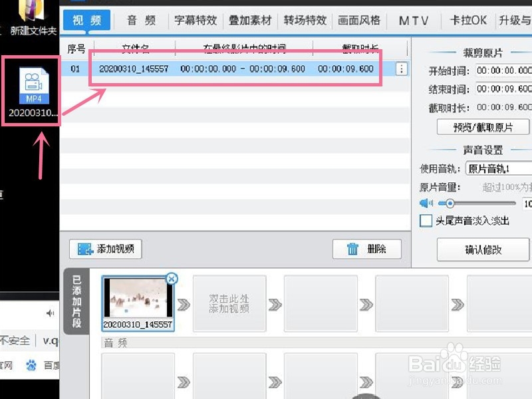Image resolution: width=532 pixels, height=399 pixels.
Task: Click the 双击此处添加视频 placeholder slot
Action: [x=229, y=303]
